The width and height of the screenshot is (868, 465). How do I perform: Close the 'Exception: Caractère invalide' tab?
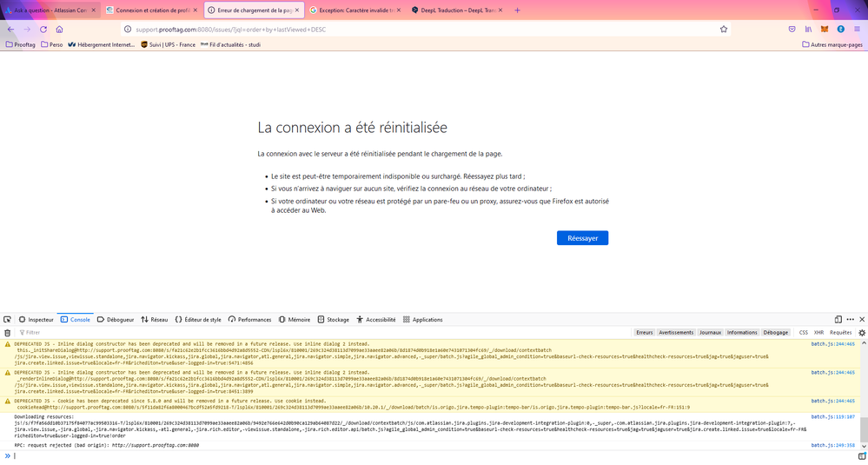click(399, 10)
